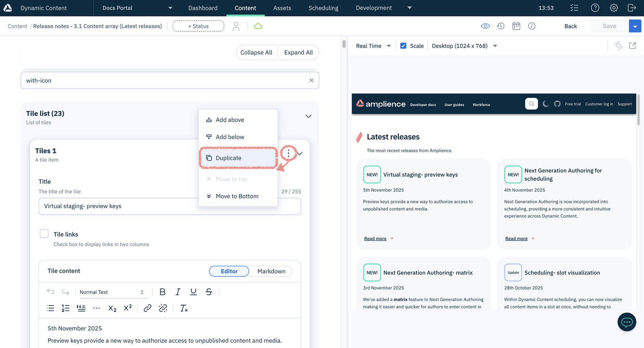Image resolution: width=644 pixels, height=348 pixels.
Task: Clear text formatting with the Tx icon
Action: click(x=184, y=308)
